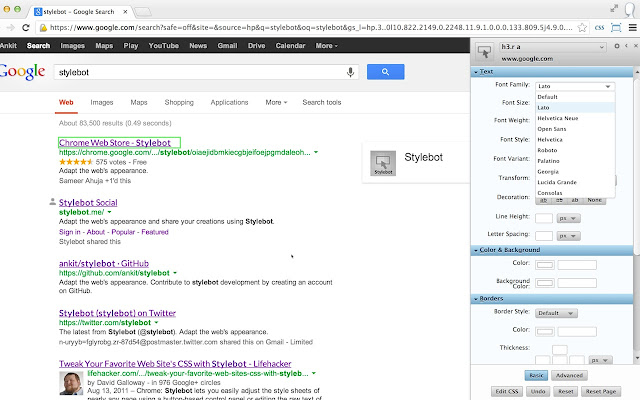Expand More search filter tab
This screenshot has height=400, width=640.
tap(276, 102)
